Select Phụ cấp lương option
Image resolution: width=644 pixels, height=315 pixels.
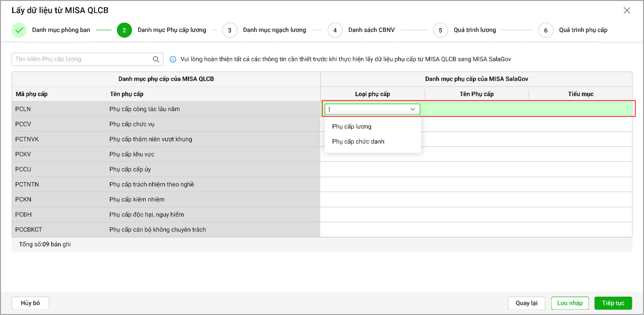[x=352, y=127]
